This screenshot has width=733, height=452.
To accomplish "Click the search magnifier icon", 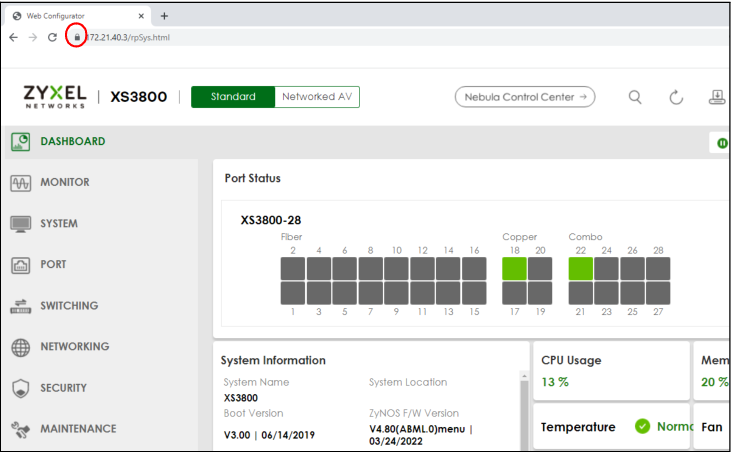I will click(635, 97).
